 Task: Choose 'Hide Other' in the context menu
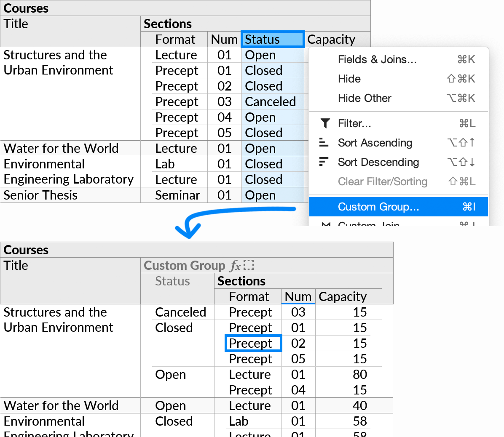pyautogui.click(x=365, y=98)
